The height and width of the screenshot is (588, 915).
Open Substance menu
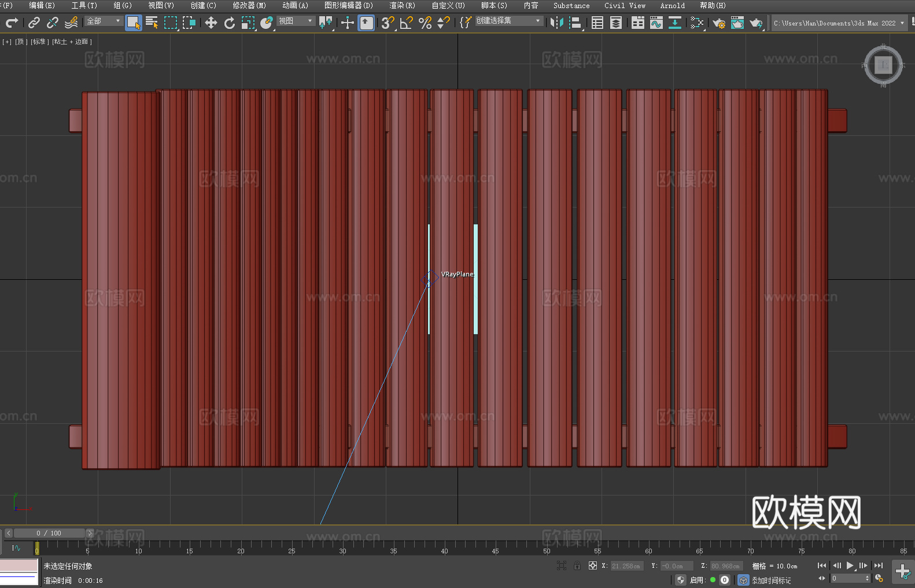coord(571,5)
